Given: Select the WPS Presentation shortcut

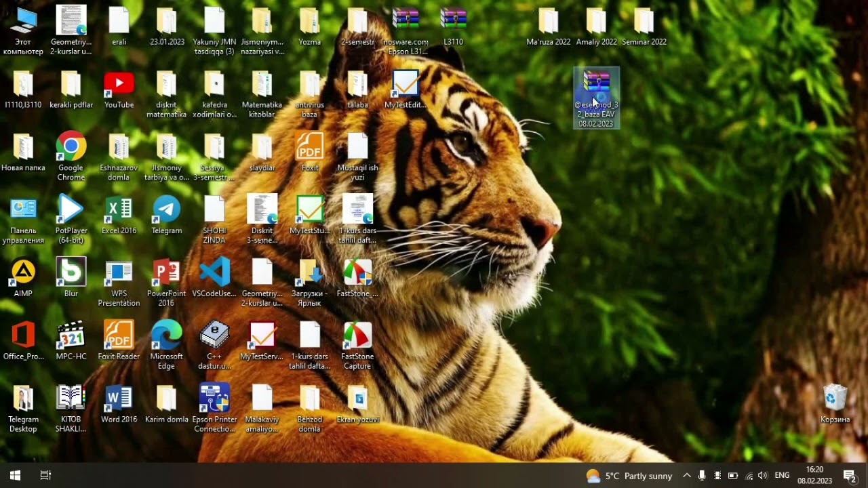Looking at the screenshot, I should (119, 283).
